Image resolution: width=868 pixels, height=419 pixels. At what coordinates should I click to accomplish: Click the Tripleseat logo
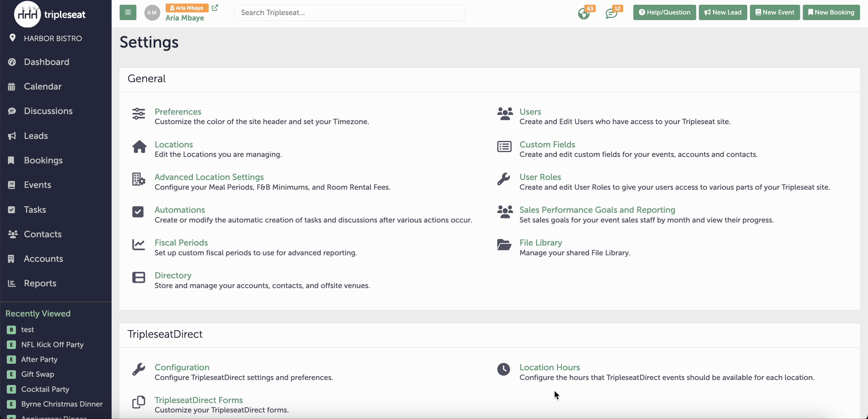[x=50, y=14]
